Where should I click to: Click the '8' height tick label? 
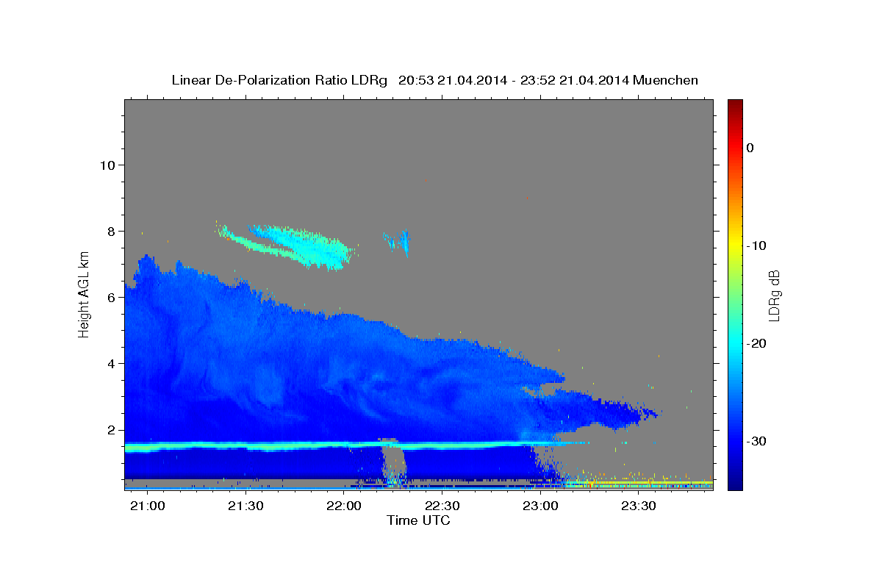click(111, 232)
